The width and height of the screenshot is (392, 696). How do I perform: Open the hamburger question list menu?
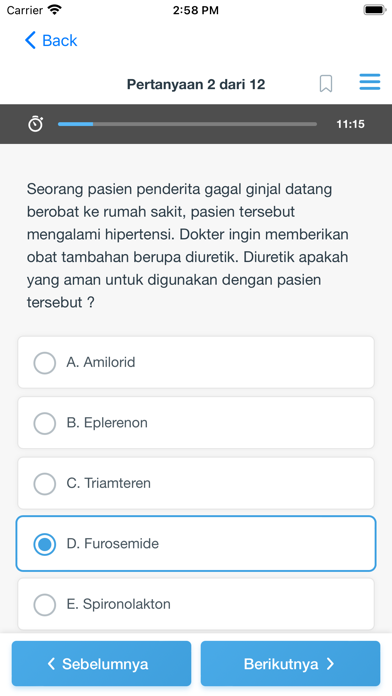coord(369,82)
